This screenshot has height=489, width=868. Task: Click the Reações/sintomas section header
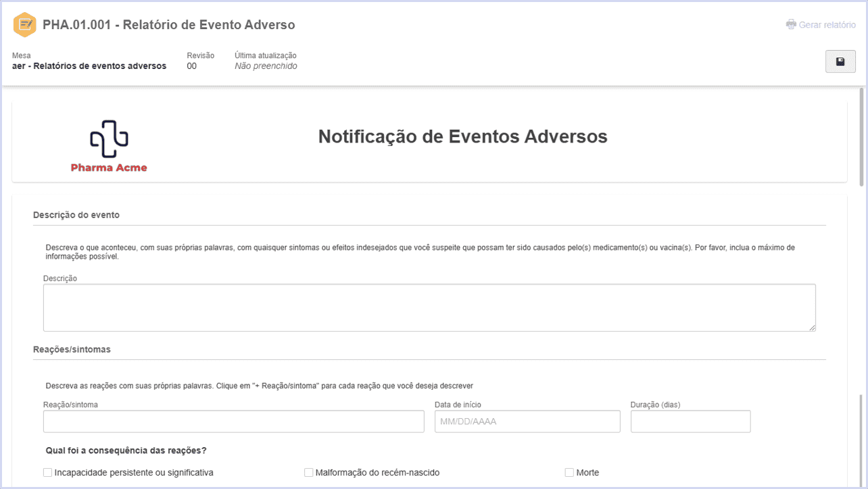(x=72, y=350)
